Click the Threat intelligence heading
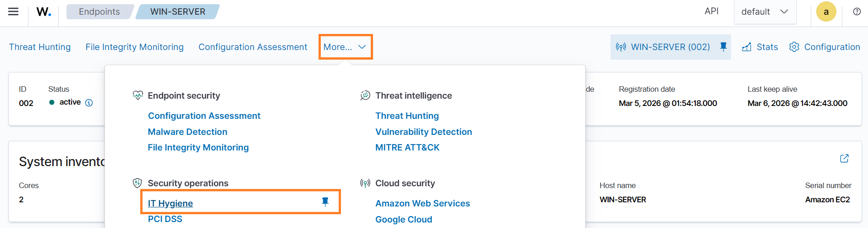 [413, 95]
